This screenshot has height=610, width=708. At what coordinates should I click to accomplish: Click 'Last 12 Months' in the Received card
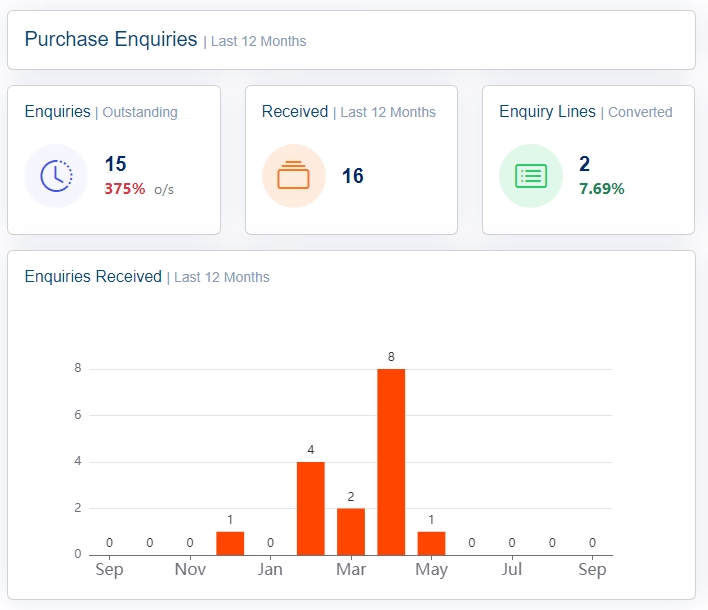pyautogui.click(x=388, y=112)
